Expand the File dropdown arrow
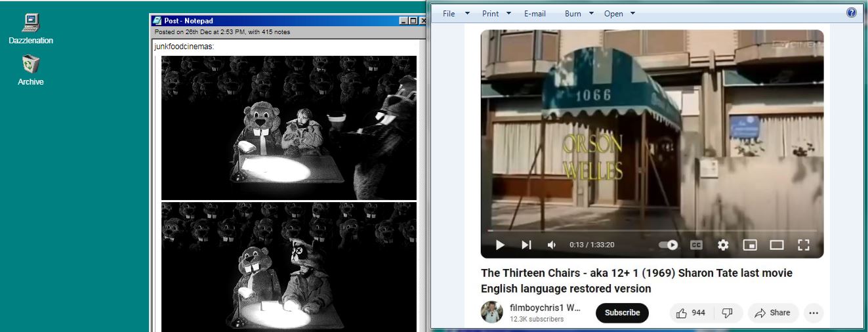The image size is (868, 332). 468,13
